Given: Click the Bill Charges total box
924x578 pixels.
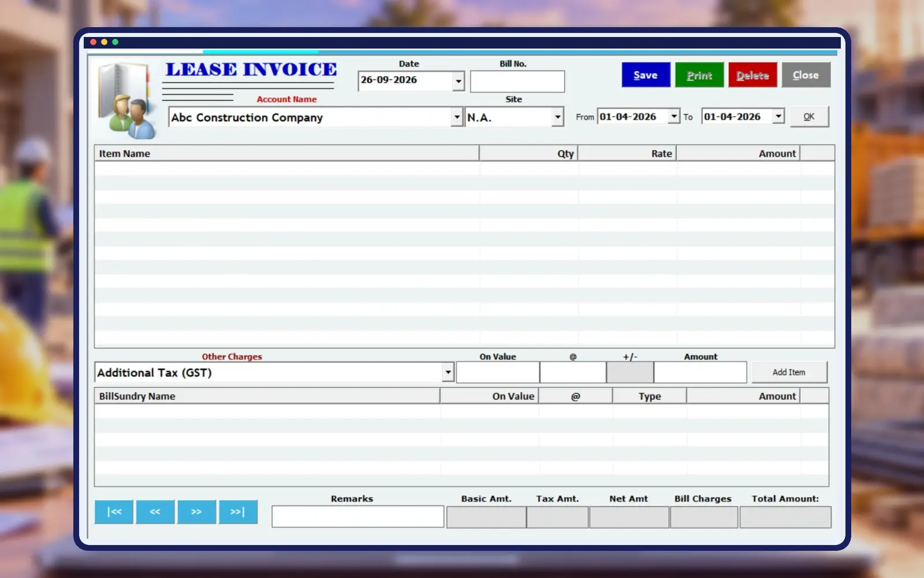Looking at the screenshot, I should coord(704,517).
